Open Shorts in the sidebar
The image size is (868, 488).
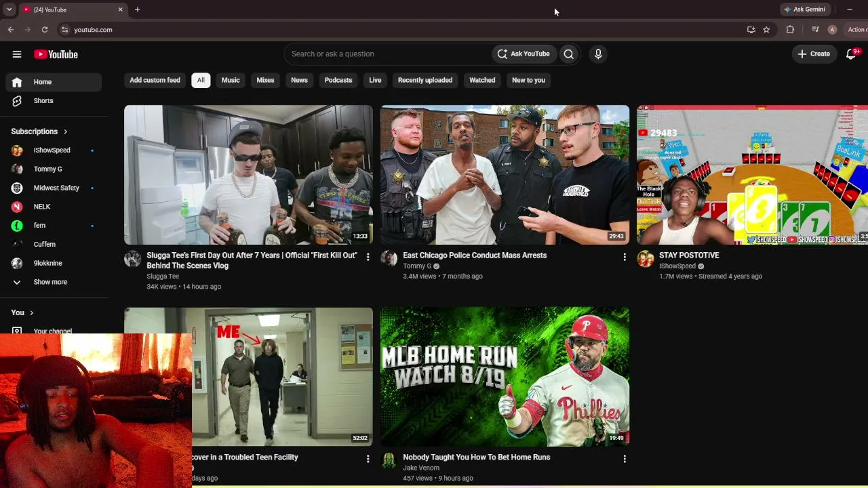(x=54, y=101)
